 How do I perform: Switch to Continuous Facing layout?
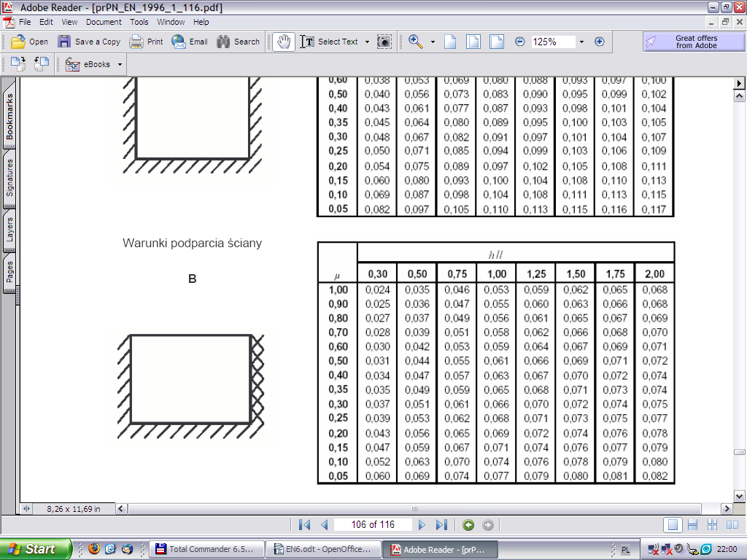pos(712,525)
